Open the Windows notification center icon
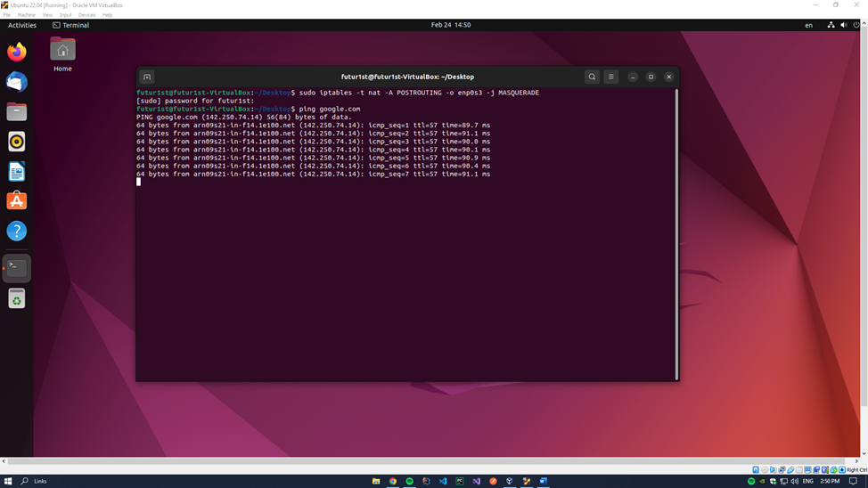868x488 pixels. [x=853, y=482]
